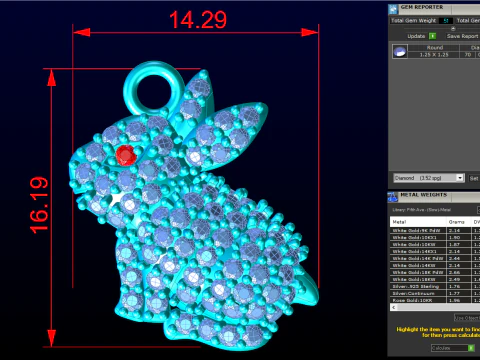Click the Gem Reporter panel icon
This screenshot has width=480, height=360.
click(393, 9)
